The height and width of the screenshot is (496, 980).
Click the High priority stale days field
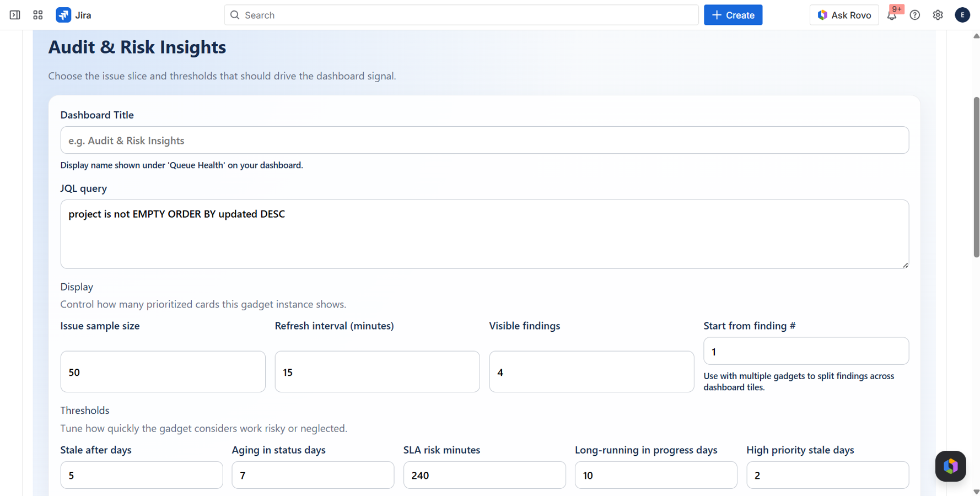click(x=827, y=475)
